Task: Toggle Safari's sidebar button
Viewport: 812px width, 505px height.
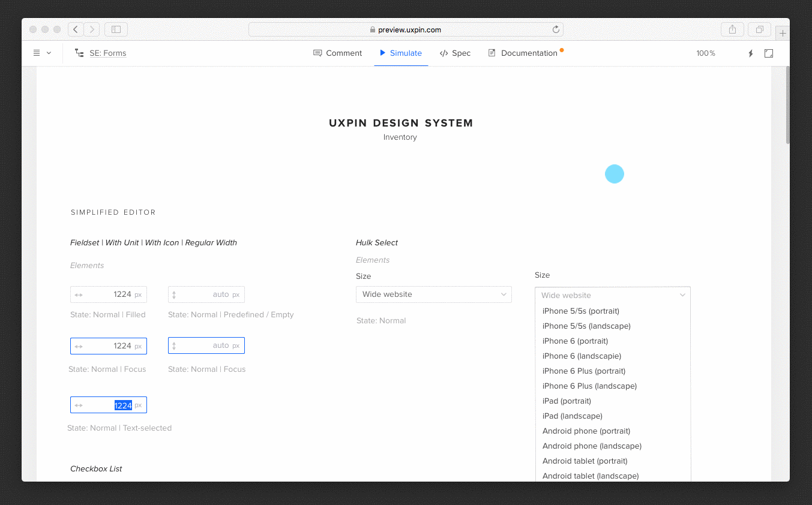Action: [116, 29]
